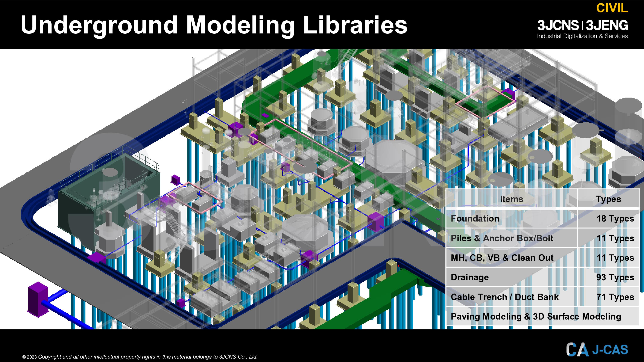
Task: Select the 'Foundation' table cell
Action: click(x=512, y=218)
